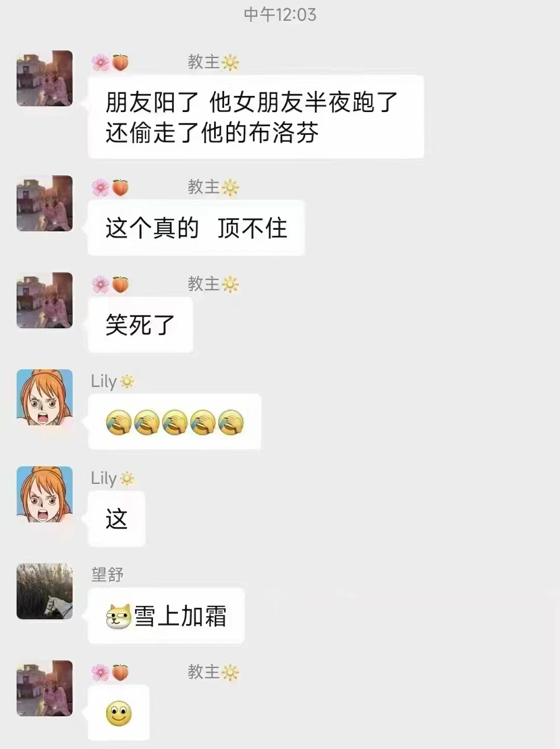Tap the sun icon beside the first Lily name
The height and width of the screenshot is (749, 560).
tap(127, 382)
